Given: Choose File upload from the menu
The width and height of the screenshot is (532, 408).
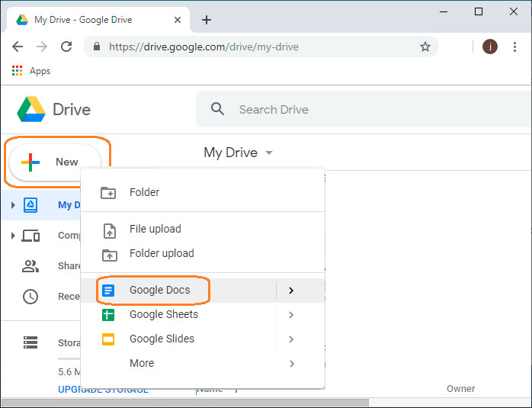Looking at the screenshot, I should [203, 229].
